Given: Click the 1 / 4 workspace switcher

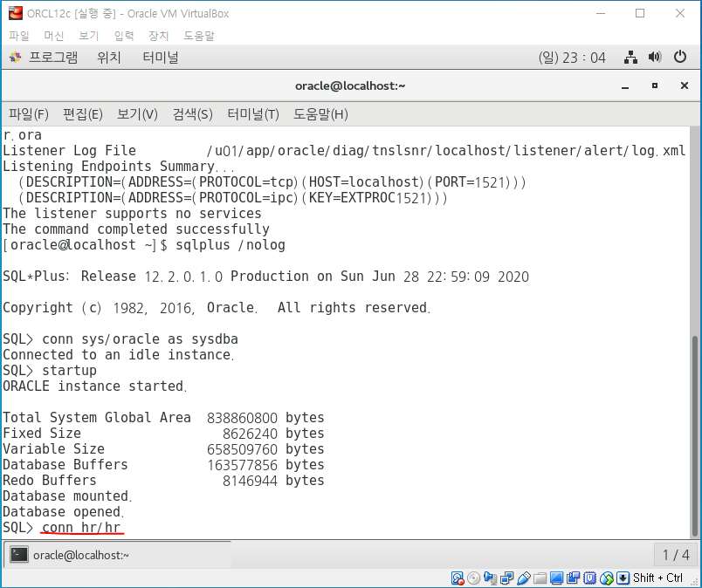Looking at the screenshot, I should point(676,555).
